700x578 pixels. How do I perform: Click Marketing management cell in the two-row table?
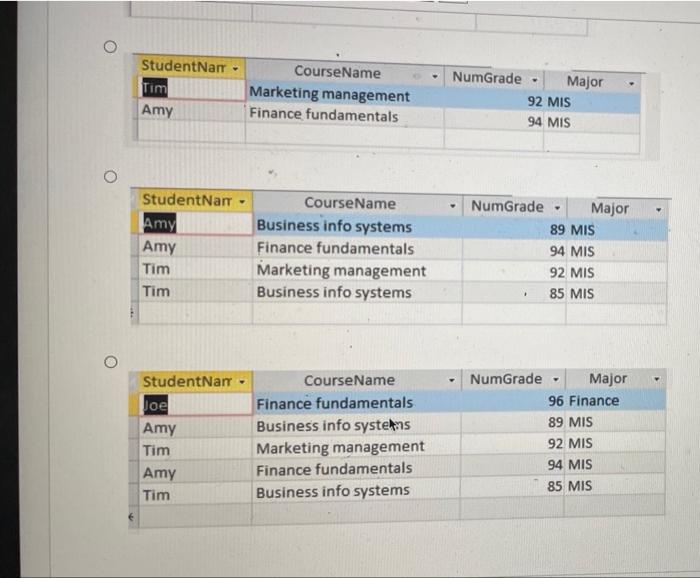coord(345,95)
